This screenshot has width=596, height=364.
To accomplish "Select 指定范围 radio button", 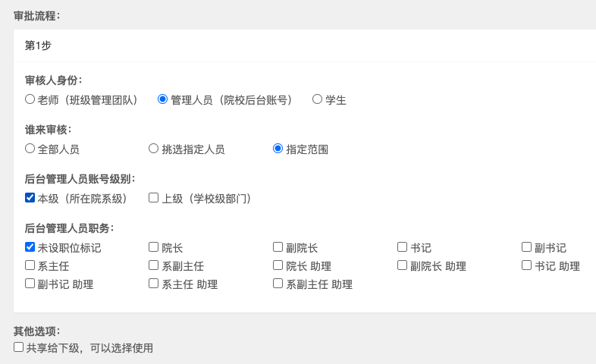I will (x=278, y=149).
